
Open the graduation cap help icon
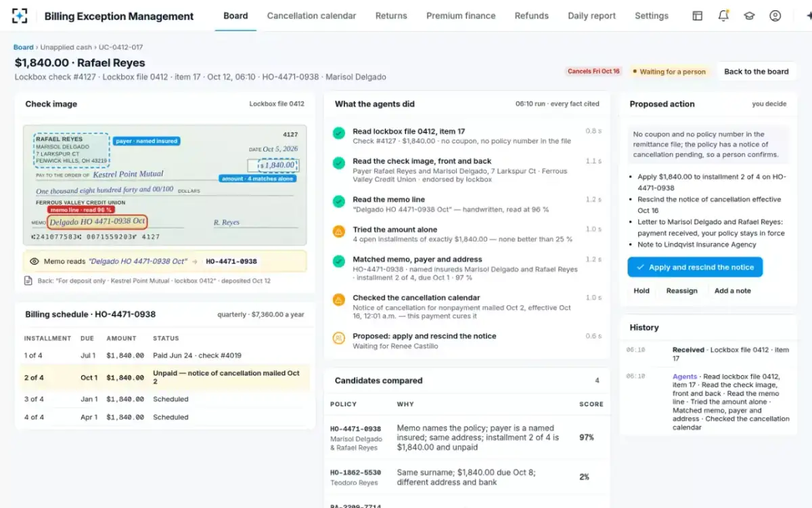(x=749, y=16)
